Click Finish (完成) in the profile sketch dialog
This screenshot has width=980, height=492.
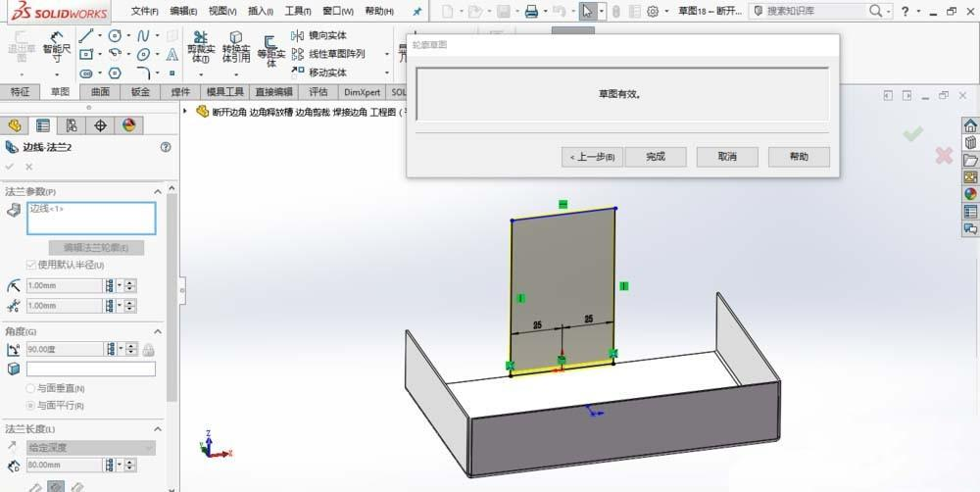pyautogui.click(x=655, y=157)
